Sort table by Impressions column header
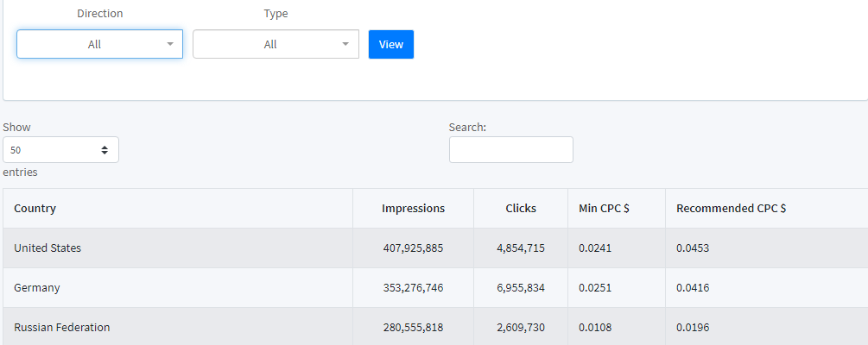 point(413,208)
